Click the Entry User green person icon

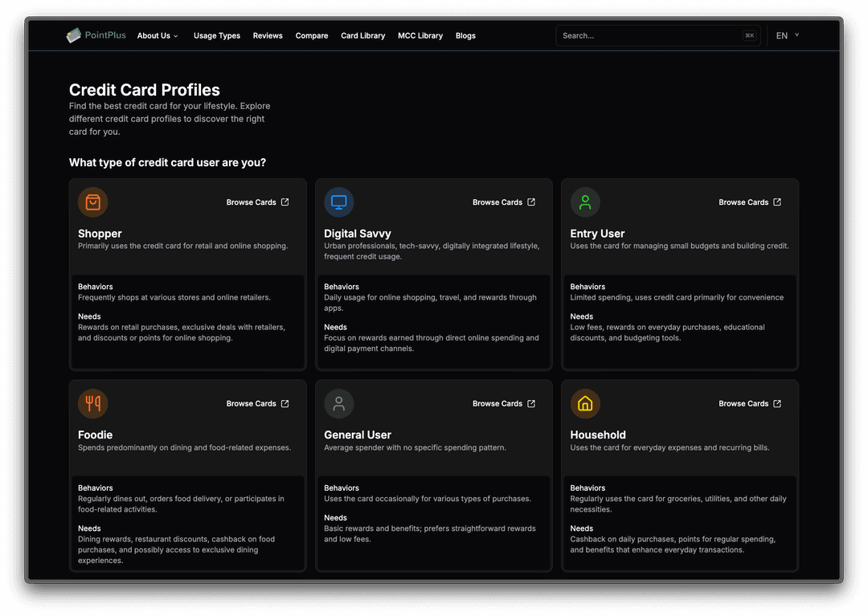click(x=585, y=202)
